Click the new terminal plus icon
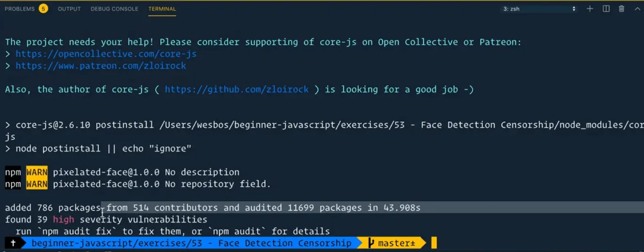This screenshot has width=644, height=252. click(590, 9)
